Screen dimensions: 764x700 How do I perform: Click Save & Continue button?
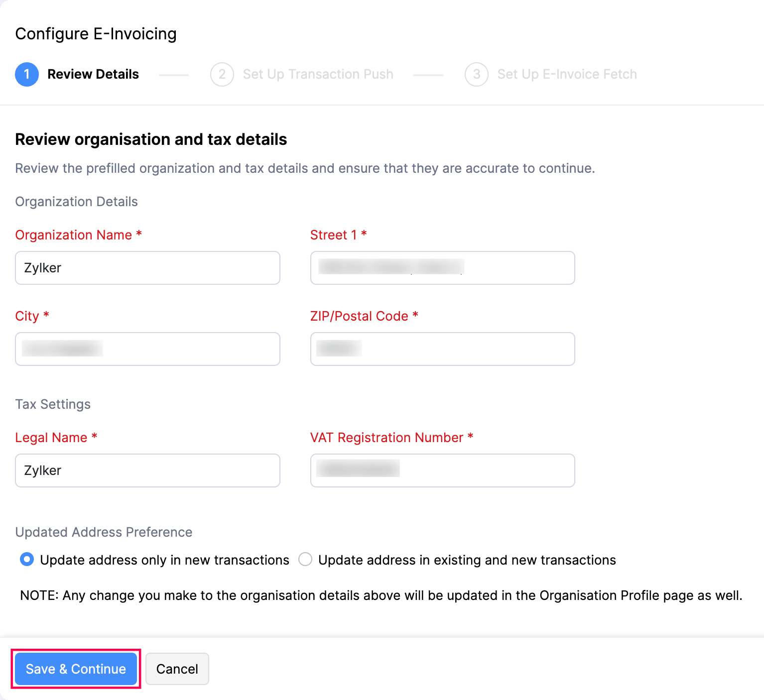click(76, 669)
